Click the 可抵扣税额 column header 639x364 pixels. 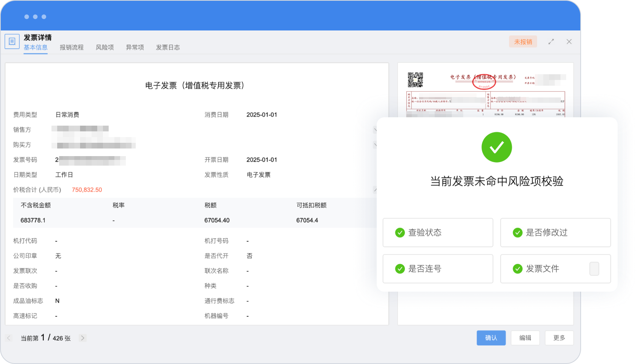pyautogui.click(x=311, y=205)
